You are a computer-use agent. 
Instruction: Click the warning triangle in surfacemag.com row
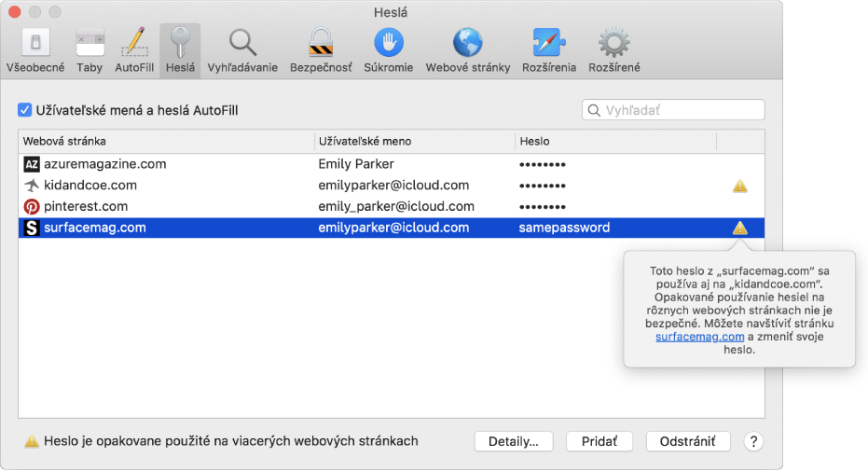(740, 228)
